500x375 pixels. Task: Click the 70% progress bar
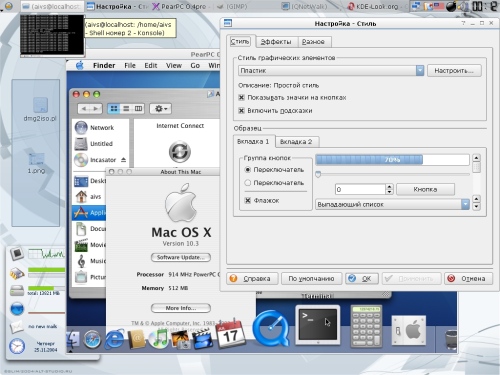[x=392, y=160]
